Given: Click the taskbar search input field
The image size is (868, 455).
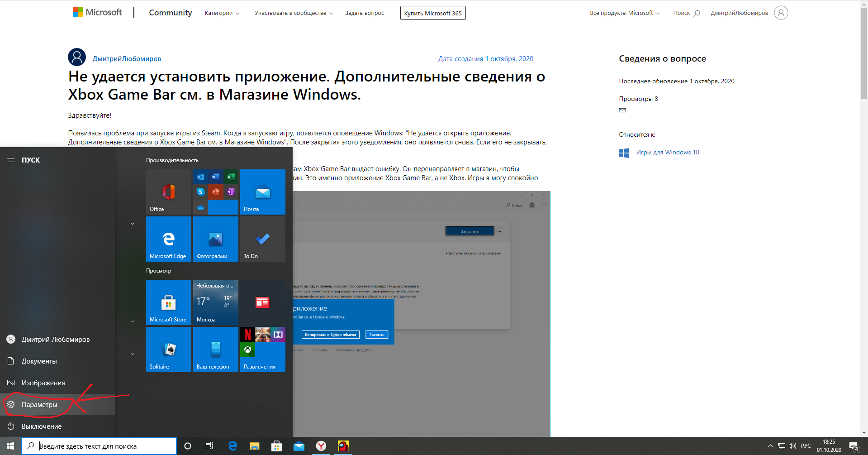Looking at the screenshot, I should pyautogui.click(x=99, y=446).
